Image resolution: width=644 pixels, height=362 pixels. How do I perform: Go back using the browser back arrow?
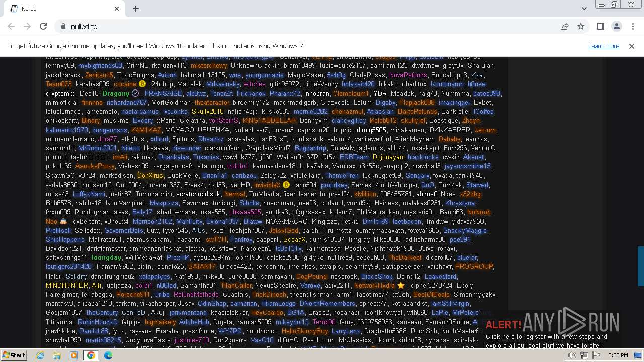[11, 26]
